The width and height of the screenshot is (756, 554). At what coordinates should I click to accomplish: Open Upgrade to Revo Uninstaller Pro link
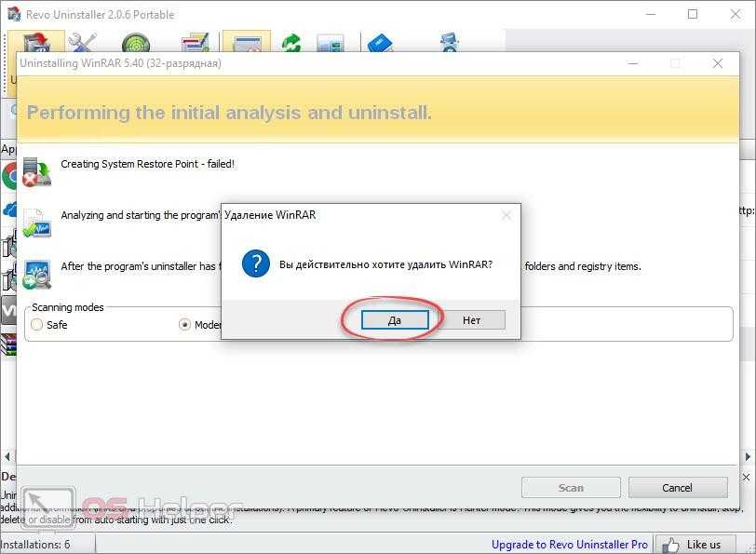point(570,545)
